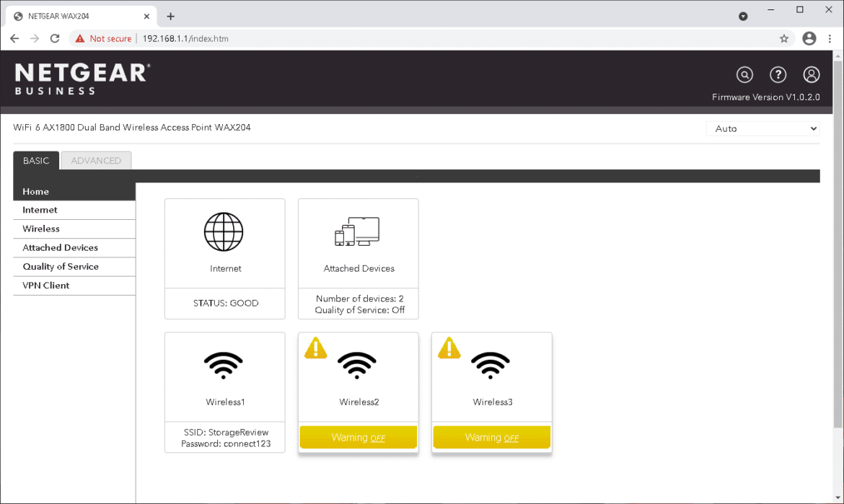Click the Firmware Version V1.0.2.0 text
The width and height of the screenshot is (844, 504).
point(766,97)
